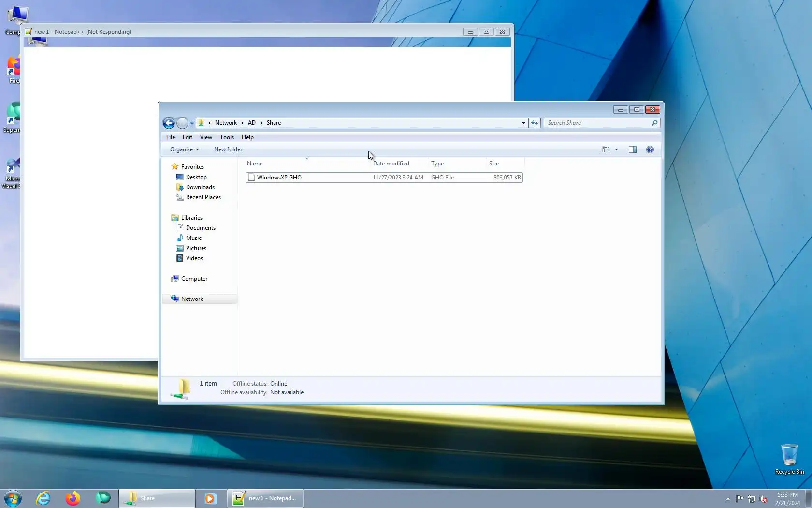Screen dimensions: 812x508
Task: Open the recent pages dropdown arrow
Action: [x=192, y=123]
